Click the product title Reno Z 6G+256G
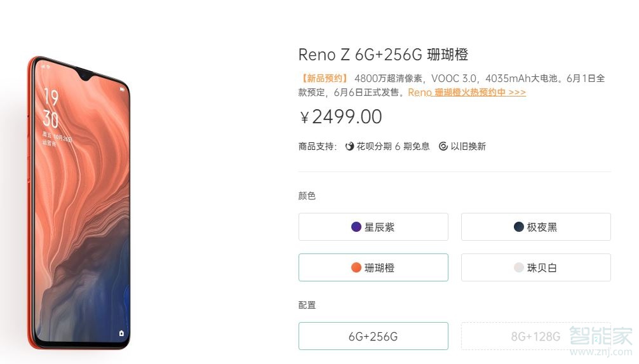639x364 pixels. [x=383, y=55]
